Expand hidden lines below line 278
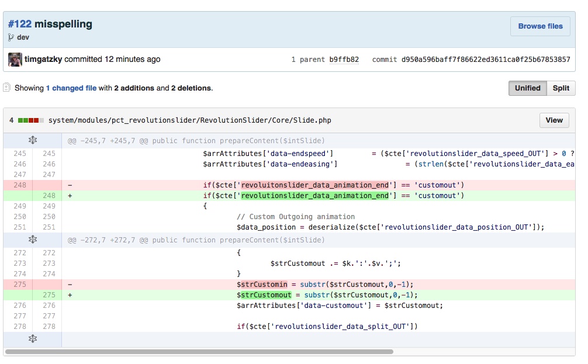This screenshot has width=588, height=364. pyautogui.click(x=33, y=339)
